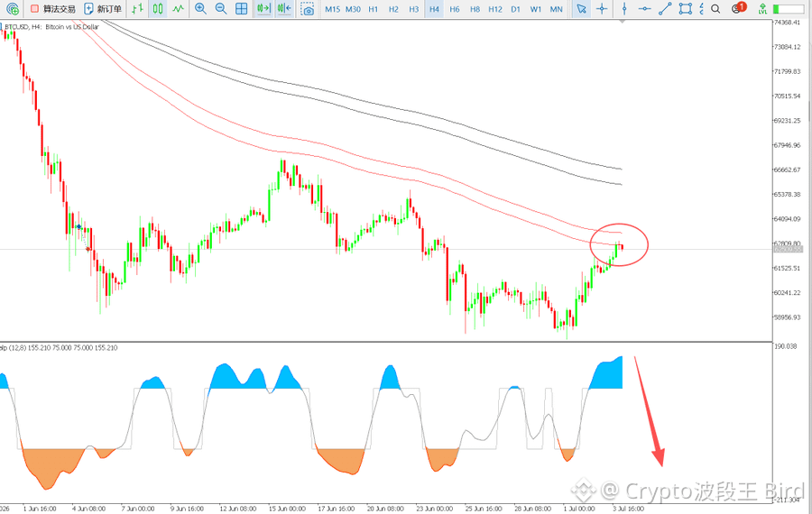Select the vertical line drawing tool
This screenshot has height=514, width=812.
624,9
